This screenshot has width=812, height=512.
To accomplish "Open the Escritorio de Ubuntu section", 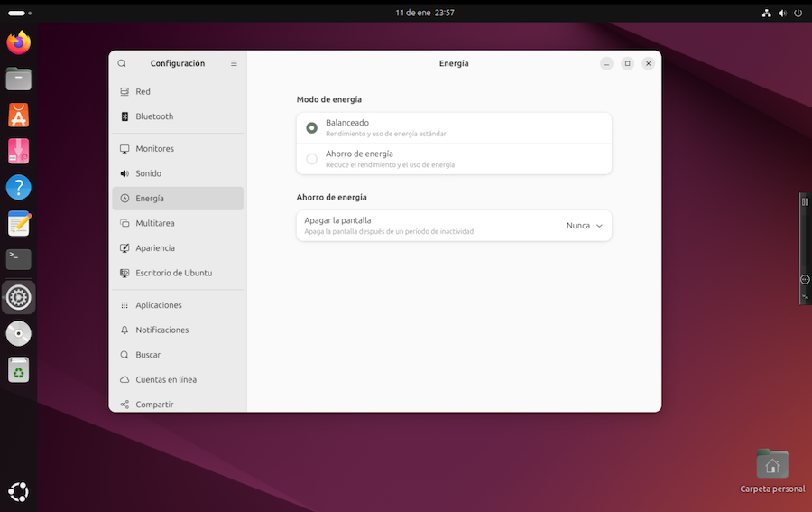I will [x=173, y=273].
